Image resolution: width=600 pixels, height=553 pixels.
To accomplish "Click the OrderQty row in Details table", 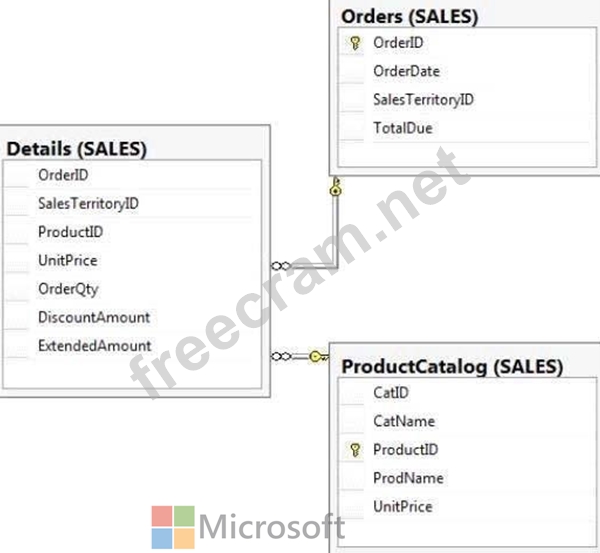I will (132, 289).
